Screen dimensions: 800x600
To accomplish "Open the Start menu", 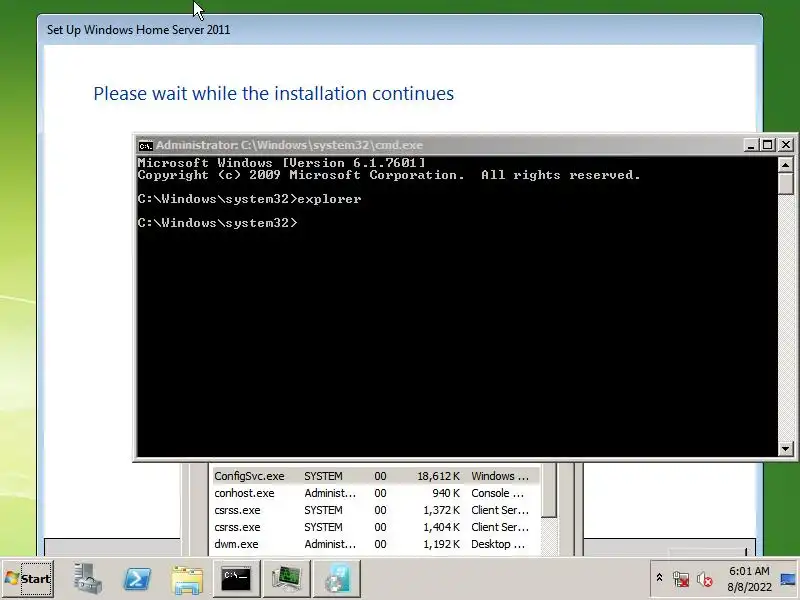I will tap(28, 579).
